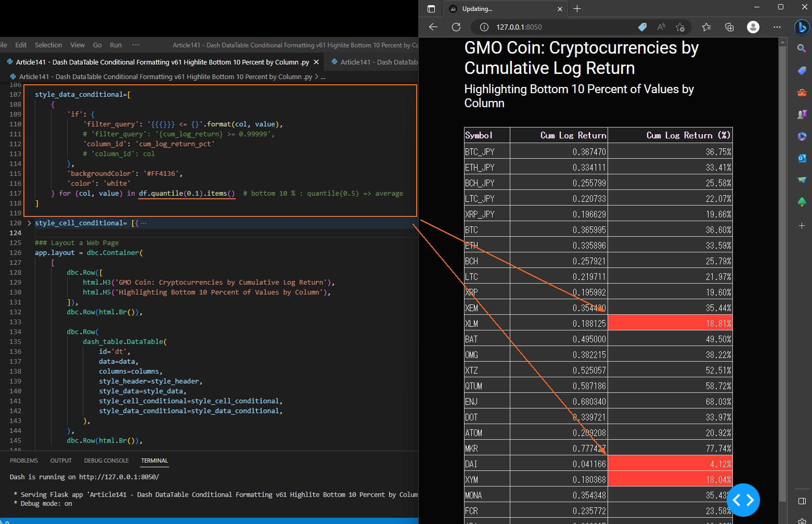The width and height of the screenshot is (812, 524).
Task: Open the Selection menu in VS Code
Action: [x=48, y=45]
